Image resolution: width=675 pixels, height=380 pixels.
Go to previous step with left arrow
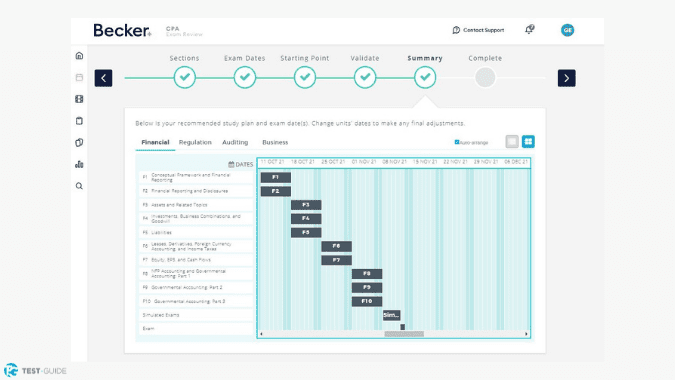103,78
